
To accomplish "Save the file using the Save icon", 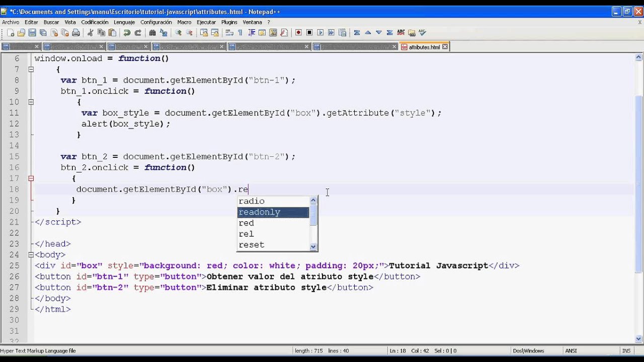I will coord(32,33).
